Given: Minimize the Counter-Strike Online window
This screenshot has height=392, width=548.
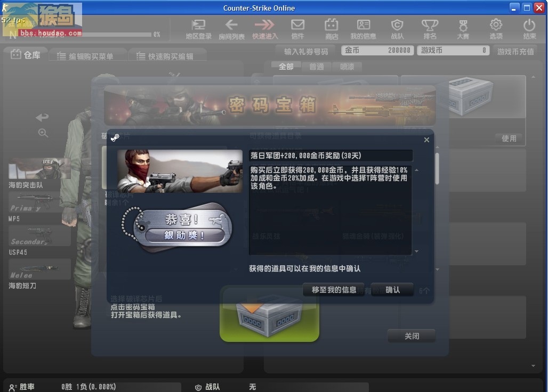Looking at the screenshot, I should pyautogui.click(x=514, y=7).
